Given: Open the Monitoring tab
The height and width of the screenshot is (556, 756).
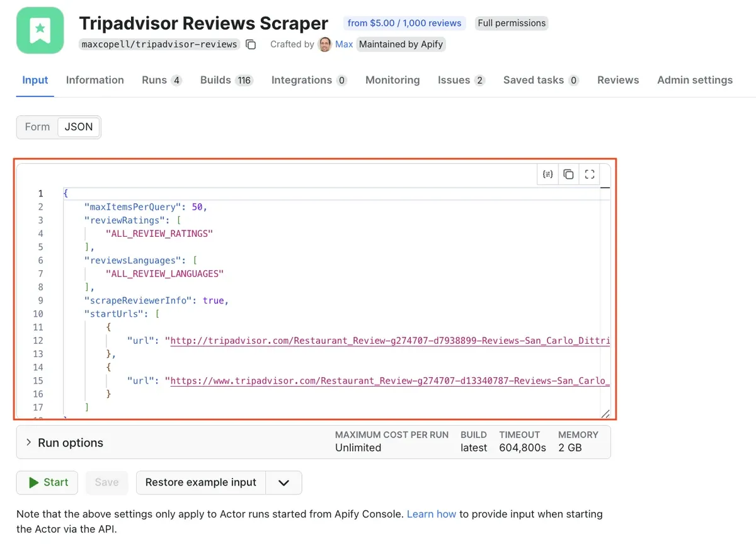Looking at the screenshot, I should [392, 80].
